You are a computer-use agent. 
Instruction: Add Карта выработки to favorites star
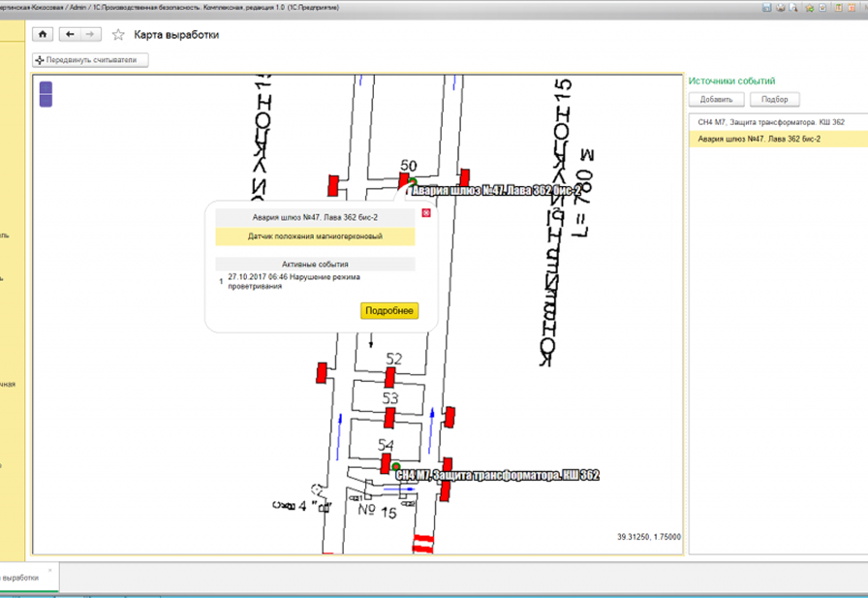point(118,35)
